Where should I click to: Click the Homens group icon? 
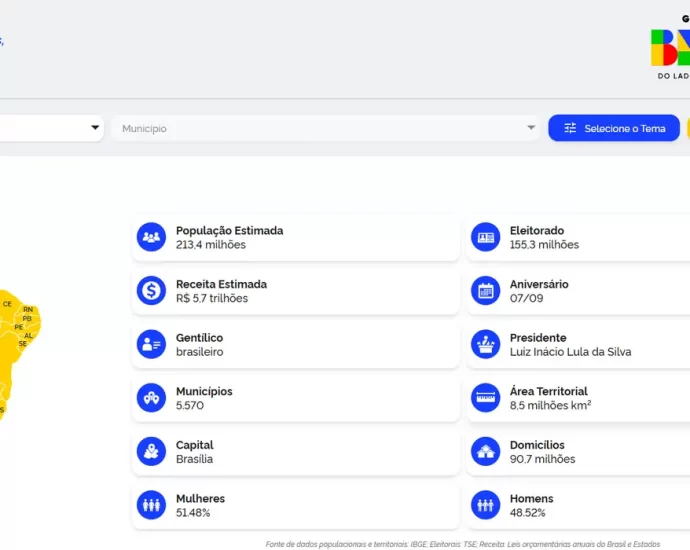tap(485, 506)
